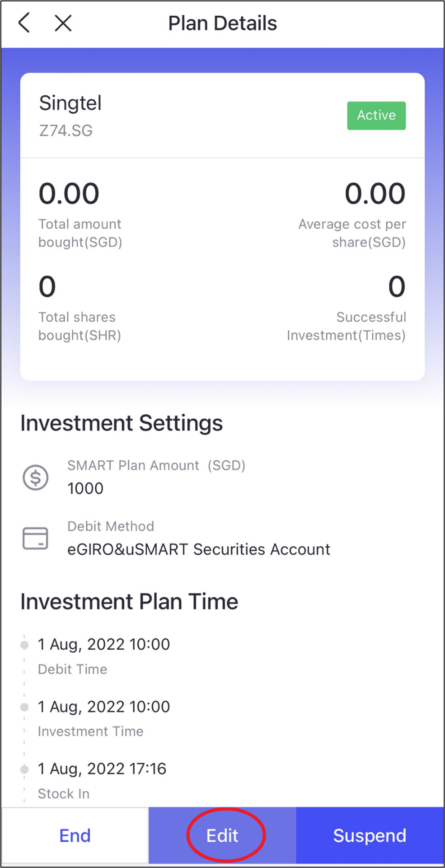Tap the back arrow icon
Screen dimensions: 445x868
pos(24,23)
